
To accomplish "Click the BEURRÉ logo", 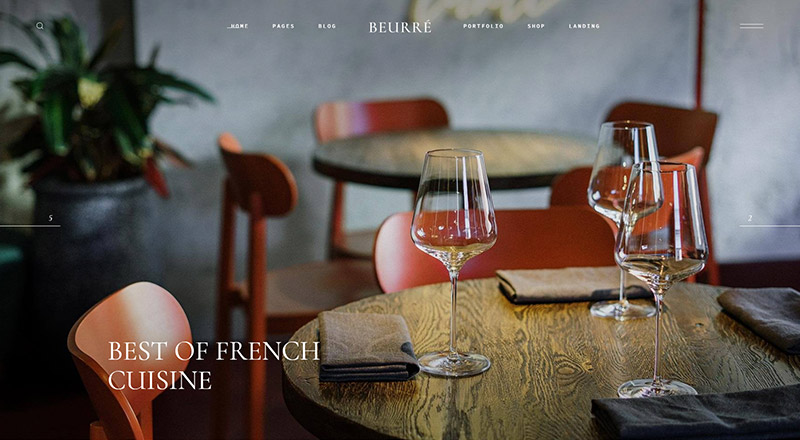I will [x=400, y=27].
